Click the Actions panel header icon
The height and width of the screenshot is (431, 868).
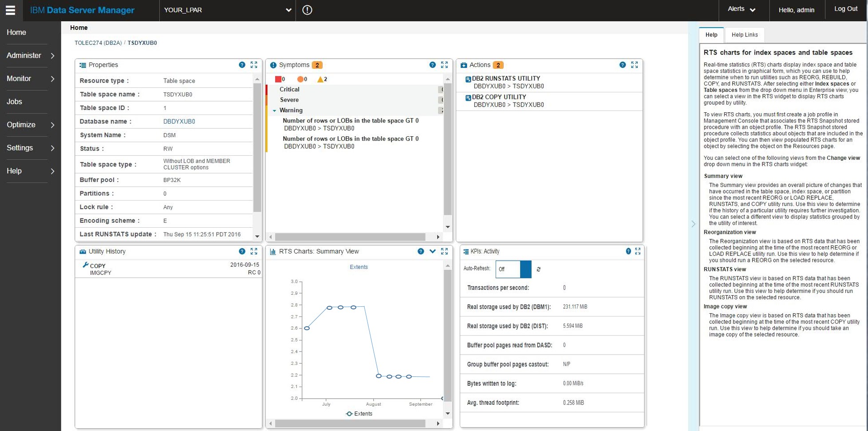[464, 65]
